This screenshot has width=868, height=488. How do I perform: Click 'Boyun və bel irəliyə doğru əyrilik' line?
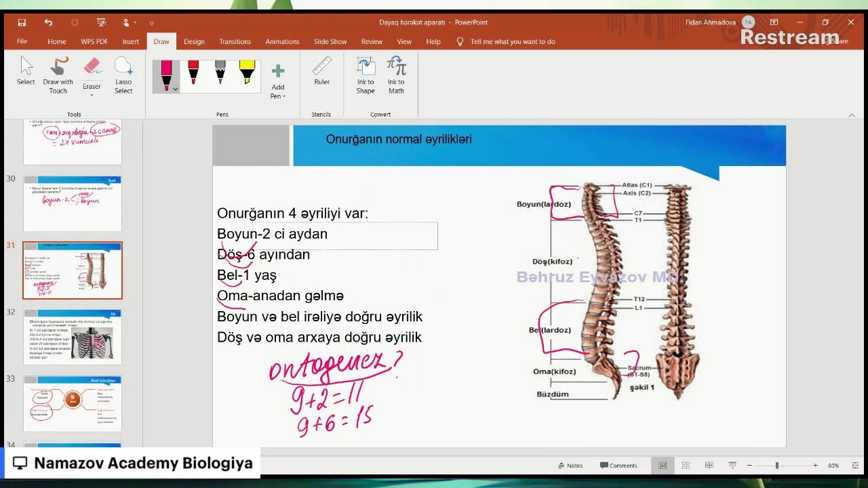(x=319, y=317)
